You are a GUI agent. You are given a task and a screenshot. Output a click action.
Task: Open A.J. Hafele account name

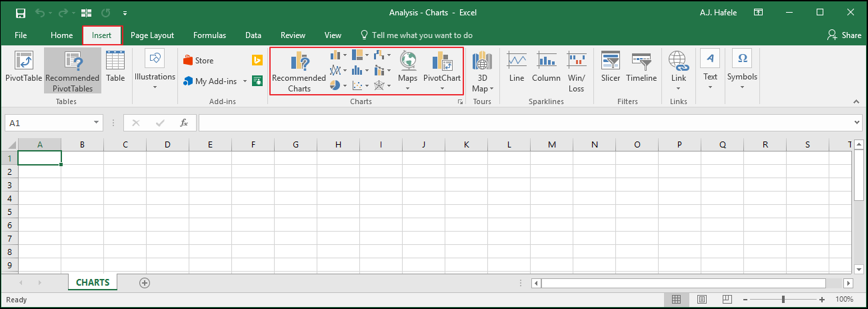718,13
